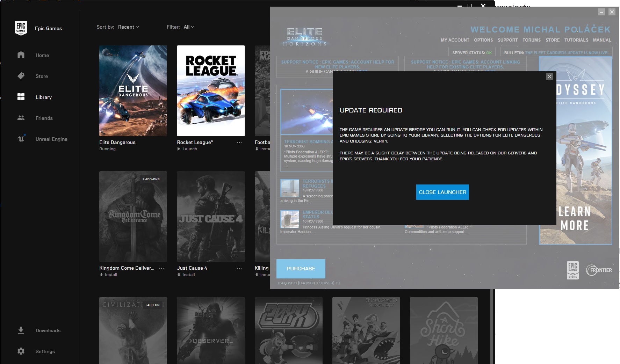
Task: Click Install under Just Cause 4
Action: click(x=189, y=275)
